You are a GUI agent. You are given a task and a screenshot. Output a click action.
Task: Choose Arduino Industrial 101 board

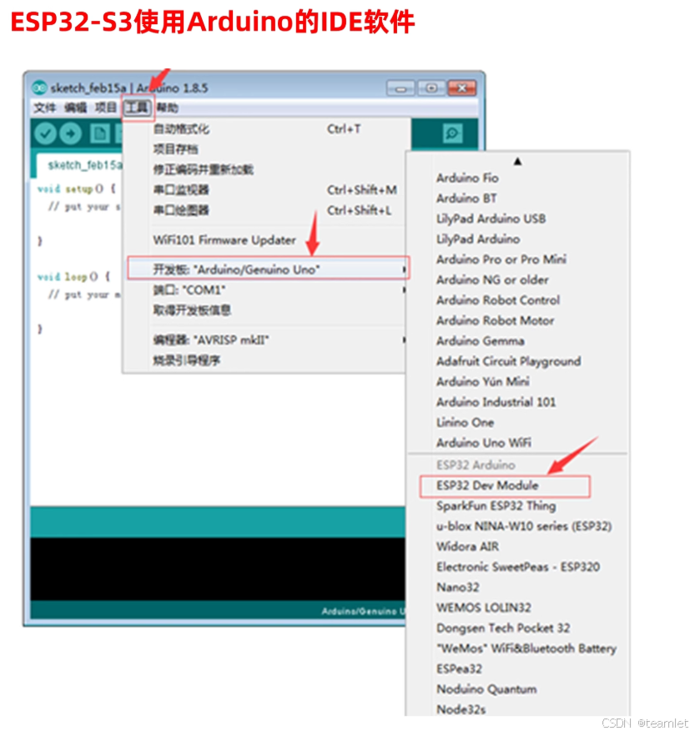496,402
